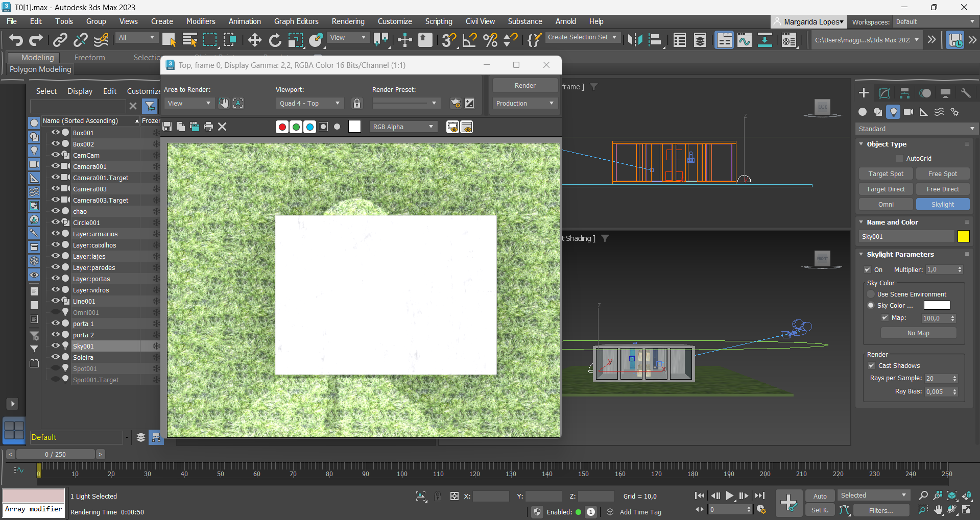
Task: Click Play Animation button
Action: pos(730,496)
